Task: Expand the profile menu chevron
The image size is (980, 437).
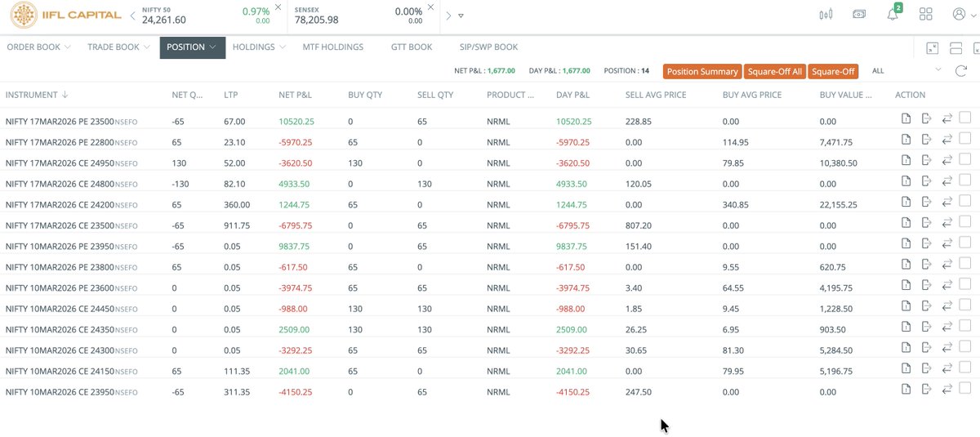Action: (x=974, y=16)
